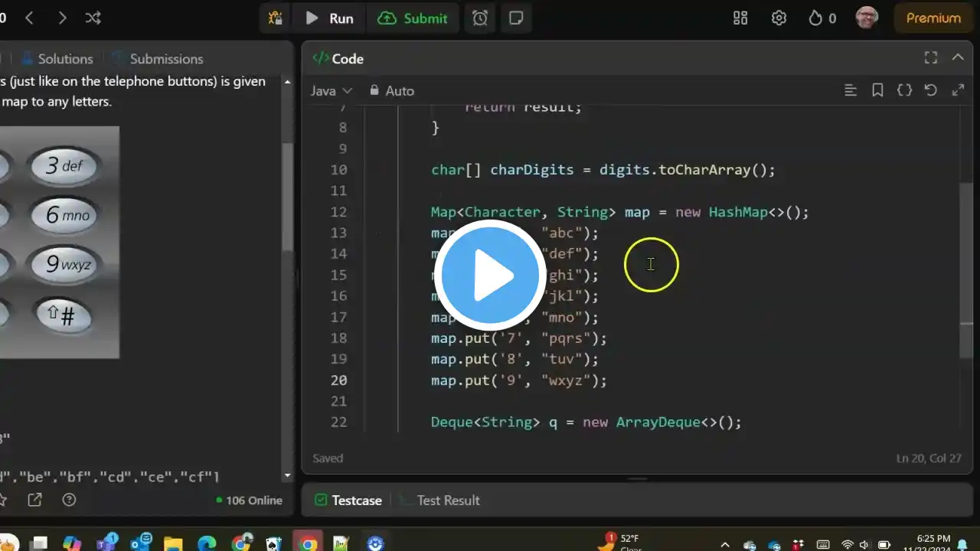Click line number 21 in the gutter
Image resolution: width=980 pixels, height=551 pixels.
click(338, 401)
